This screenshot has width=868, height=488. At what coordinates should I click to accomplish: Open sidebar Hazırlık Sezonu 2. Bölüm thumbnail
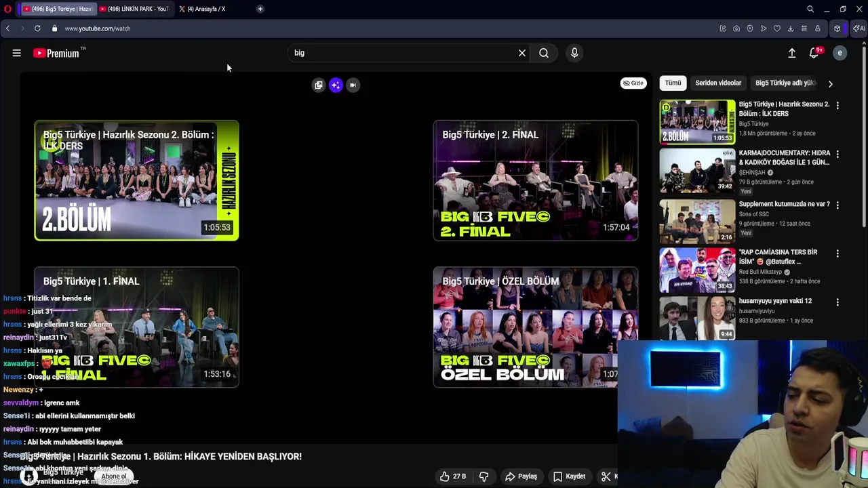697,122
